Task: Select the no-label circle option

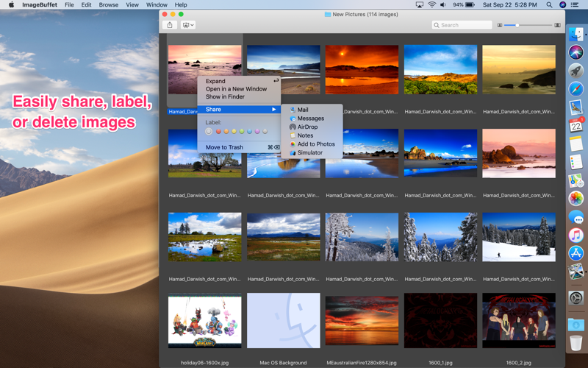Action: [x=209, y=132]
